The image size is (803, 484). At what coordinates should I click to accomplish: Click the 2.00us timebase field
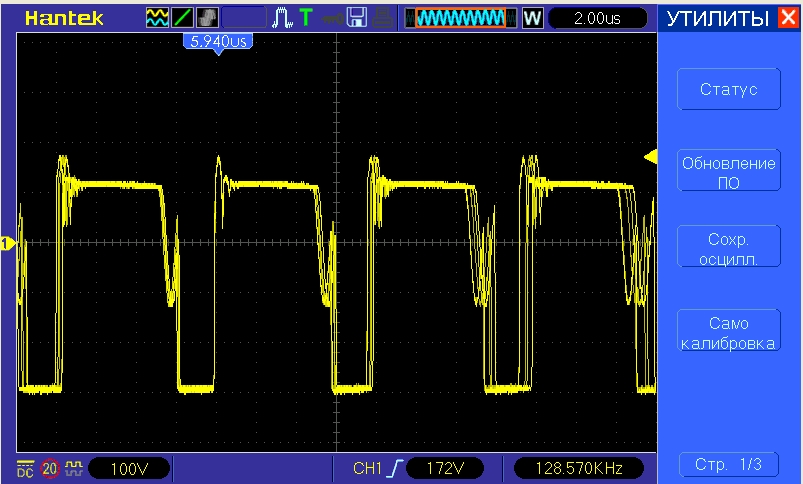click(x=596, y=18)
